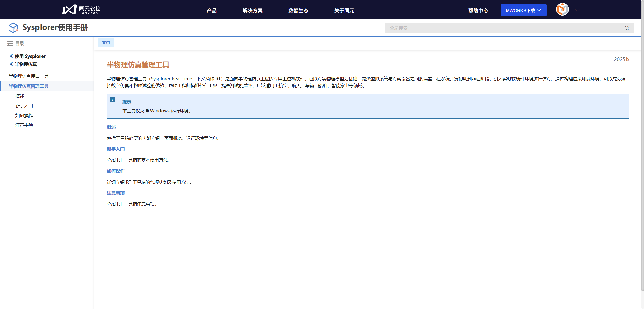Open 帮助中心 in the header

click(x=478, y=11)
